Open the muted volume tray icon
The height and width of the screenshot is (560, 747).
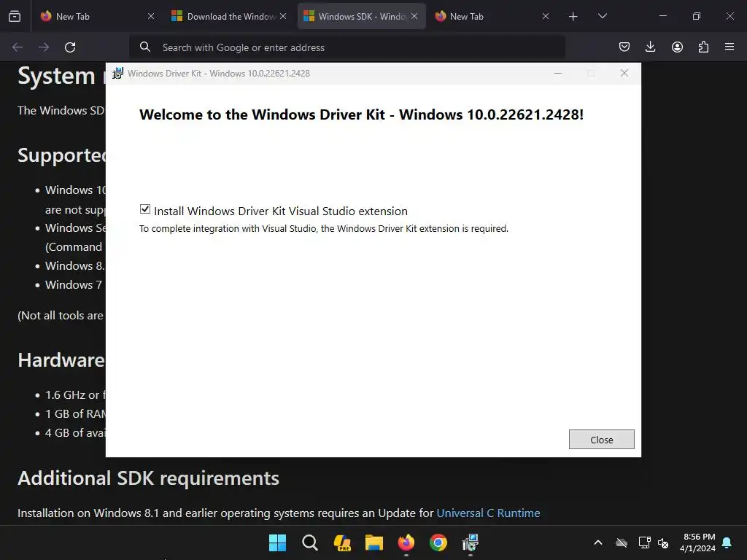662,542
